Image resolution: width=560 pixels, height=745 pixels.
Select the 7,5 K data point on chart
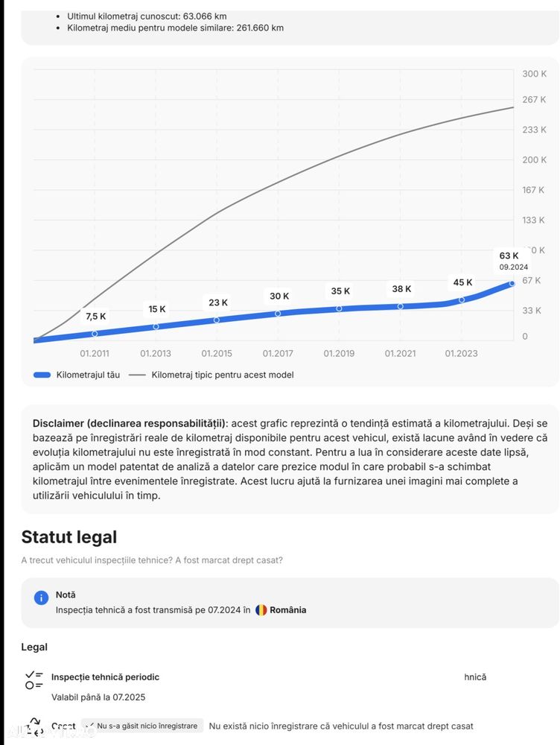click(x=95, y=334)
